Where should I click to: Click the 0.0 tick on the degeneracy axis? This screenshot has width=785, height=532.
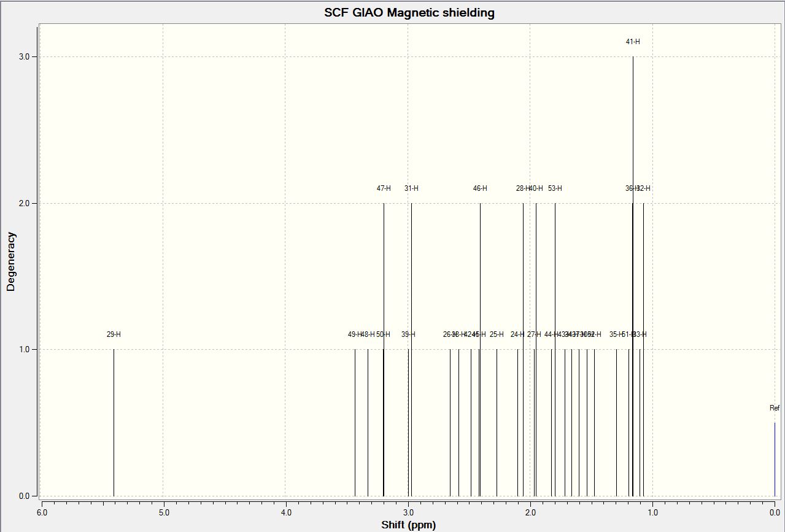tap(23, 496)
